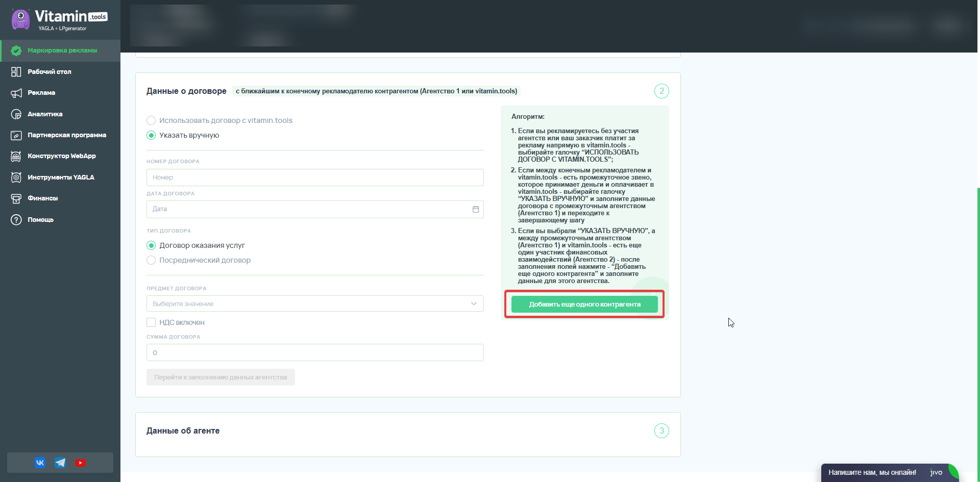Click the Реклама megaphone icon
The image size is (980, 482).
click(16, 93)
